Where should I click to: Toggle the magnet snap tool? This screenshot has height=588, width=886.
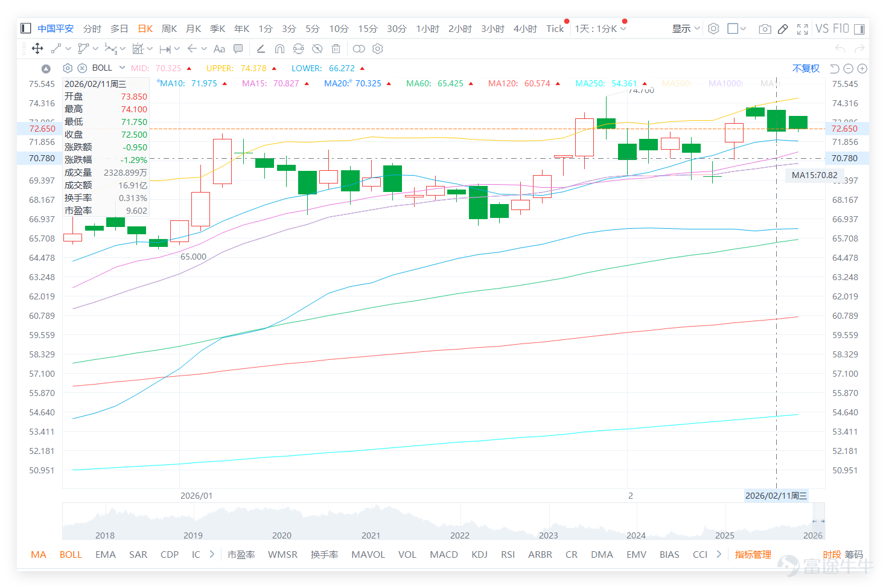(x=279, y=49)
